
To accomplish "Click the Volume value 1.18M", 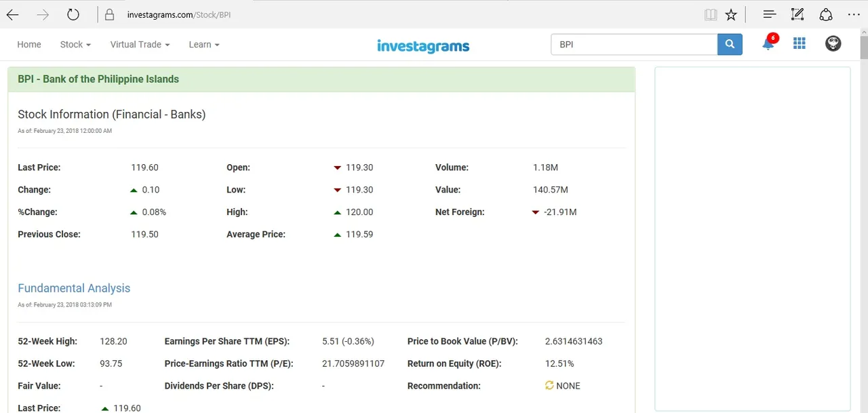I will coord(546,168).
